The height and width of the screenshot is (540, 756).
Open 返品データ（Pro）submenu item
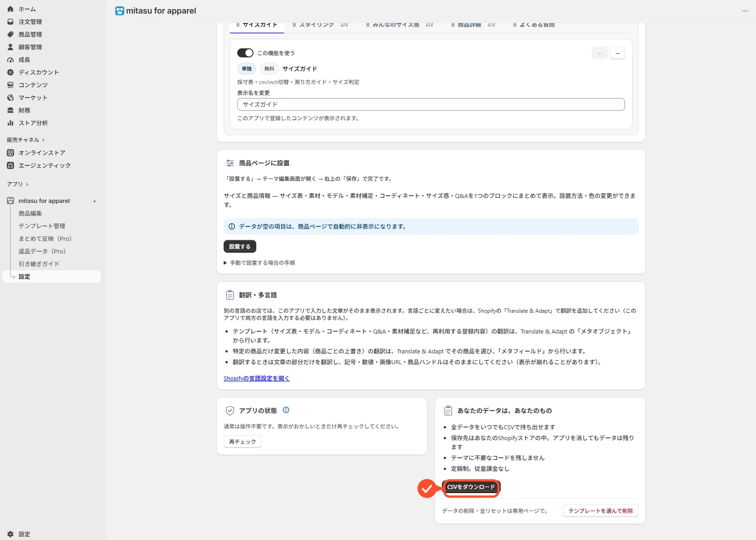42,251
